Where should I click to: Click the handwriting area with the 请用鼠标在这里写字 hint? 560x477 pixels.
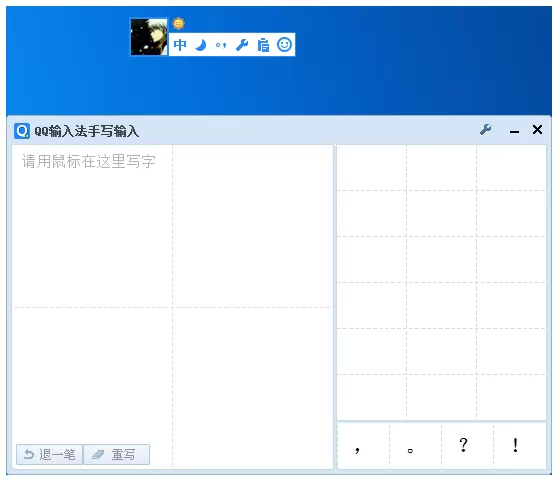172,307
